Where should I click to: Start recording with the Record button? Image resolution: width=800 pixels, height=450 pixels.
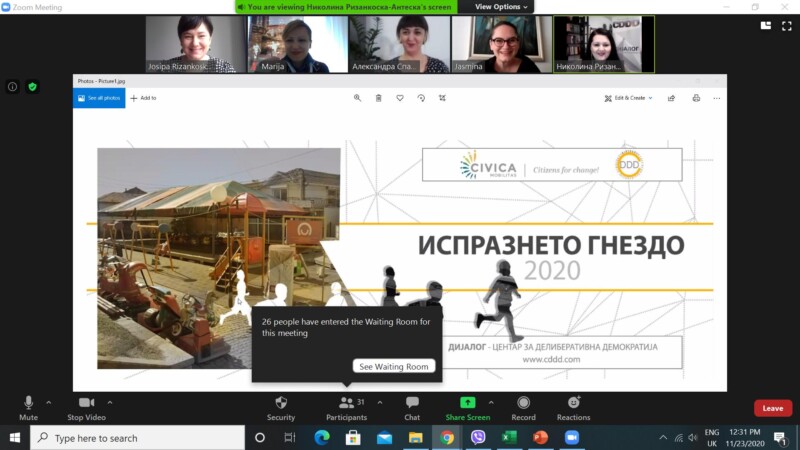coord(523,406)
